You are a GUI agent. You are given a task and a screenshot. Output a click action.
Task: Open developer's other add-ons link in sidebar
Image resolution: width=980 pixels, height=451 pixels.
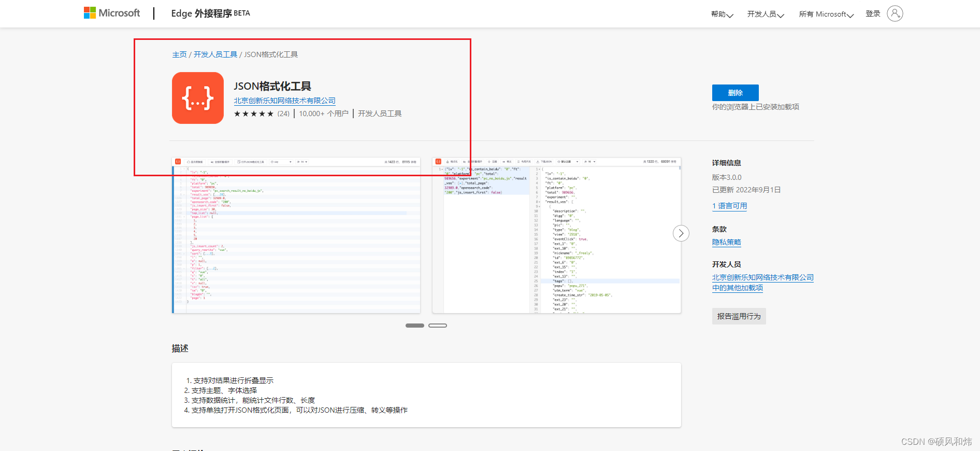tap(763, 283)
